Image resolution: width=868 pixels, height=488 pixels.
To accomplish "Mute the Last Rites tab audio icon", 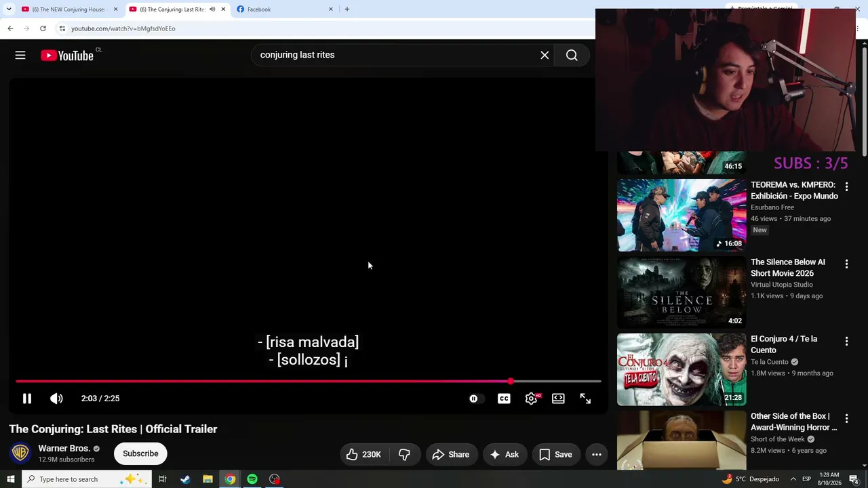I will coord(212,9).
